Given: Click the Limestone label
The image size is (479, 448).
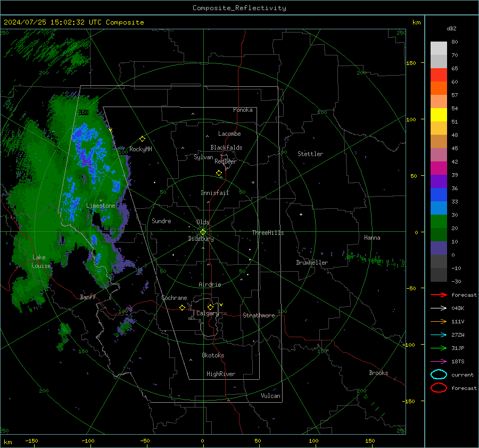Looking at the screenshot, I should click(x=101, y=206).
